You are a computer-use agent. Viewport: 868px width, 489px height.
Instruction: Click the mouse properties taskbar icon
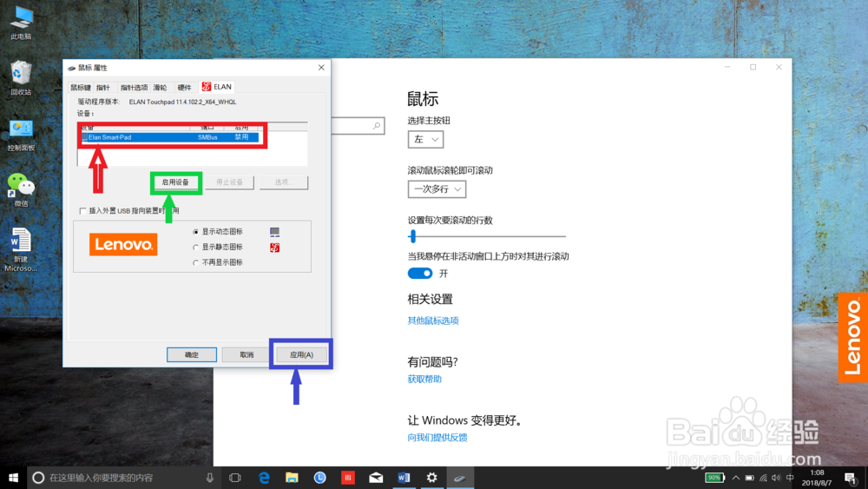[x=460, y=478]
